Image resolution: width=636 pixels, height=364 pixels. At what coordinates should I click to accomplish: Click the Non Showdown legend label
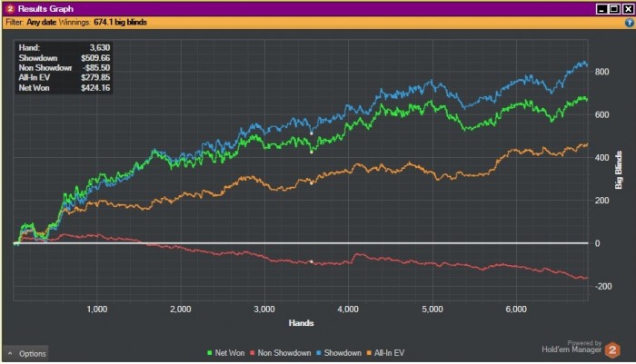(284, 353)
